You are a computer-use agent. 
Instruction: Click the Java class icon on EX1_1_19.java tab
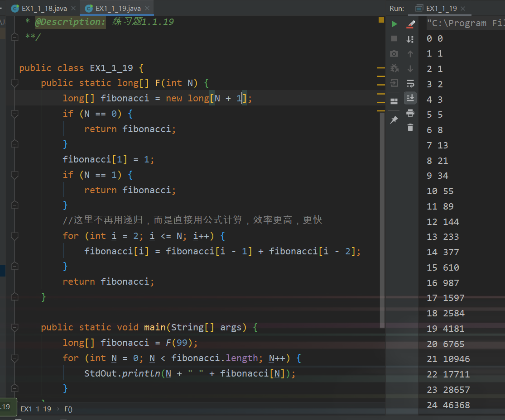[x=89, y=8]
